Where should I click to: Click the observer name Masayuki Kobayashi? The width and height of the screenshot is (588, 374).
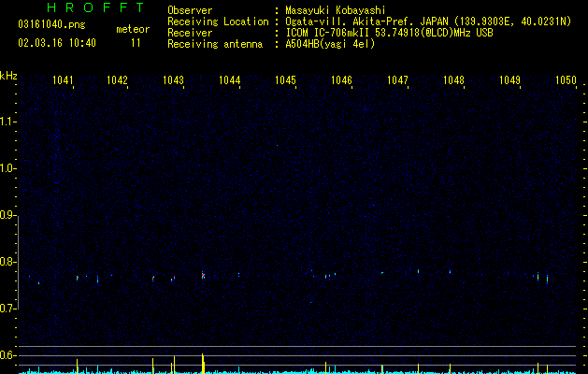point(336,10)
